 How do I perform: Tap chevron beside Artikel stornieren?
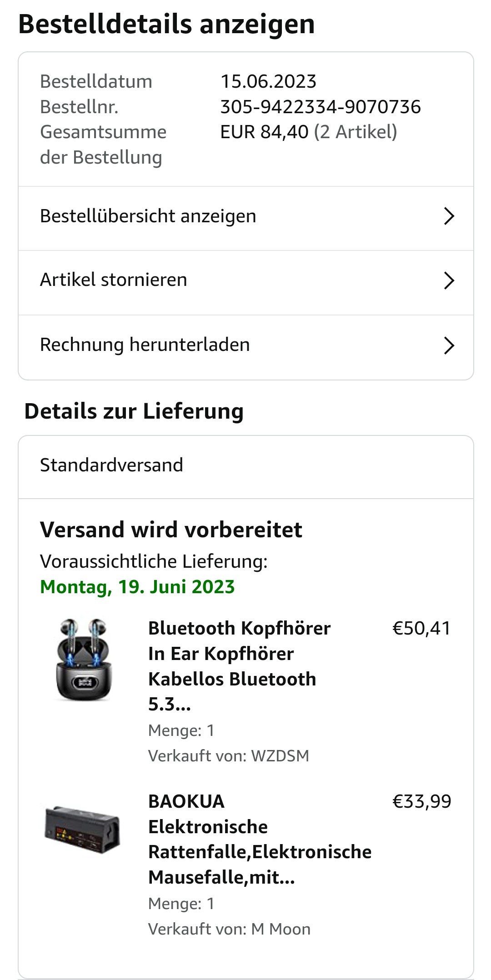click(x=449, y=280)
